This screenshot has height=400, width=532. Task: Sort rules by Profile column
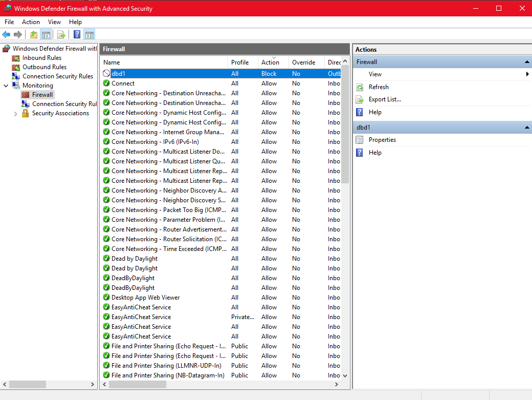(x=243, y=62)
